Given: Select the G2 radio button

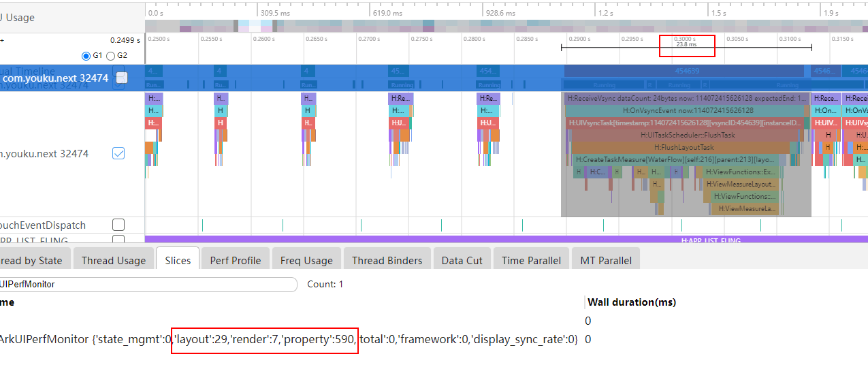Looking at the screenshot, I should (111, 56).
